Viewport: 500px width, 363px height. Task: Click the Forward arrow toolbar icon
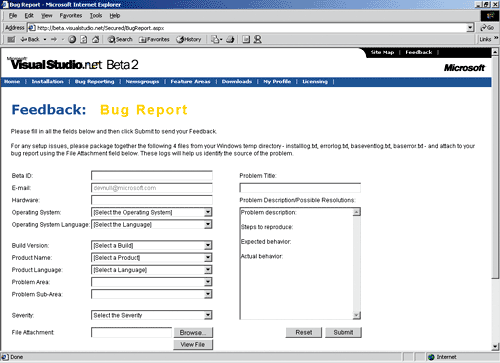[54, 39]
